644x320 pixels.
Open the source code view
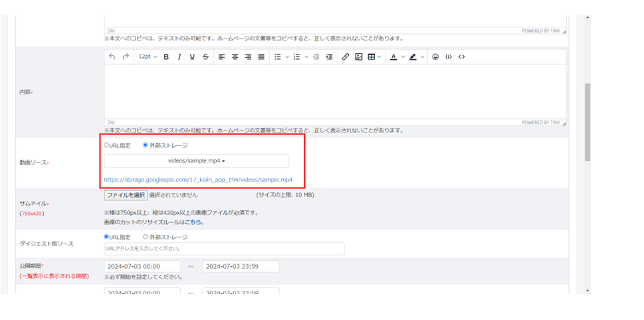tap(462, 57)
